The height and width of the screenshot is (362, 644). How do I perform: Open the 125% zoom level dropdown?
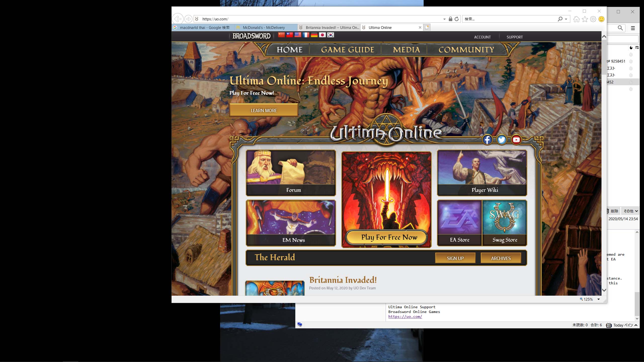598,299
